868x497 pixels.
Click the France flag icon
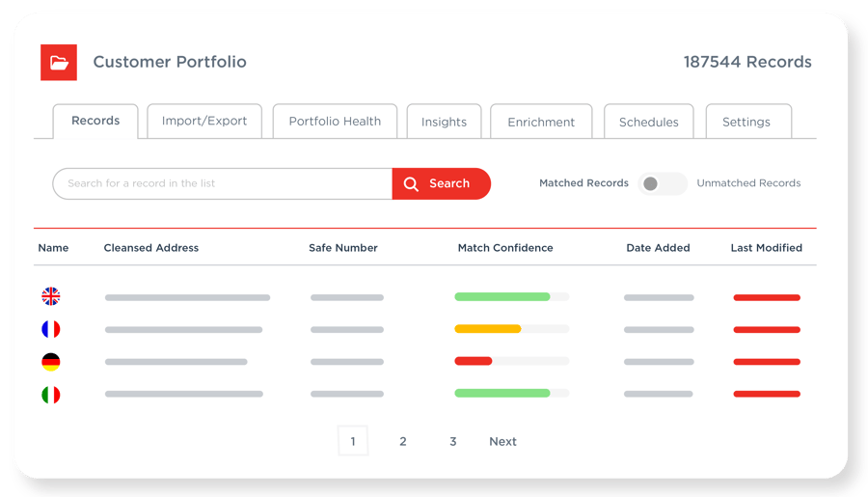tap(51, 329)
